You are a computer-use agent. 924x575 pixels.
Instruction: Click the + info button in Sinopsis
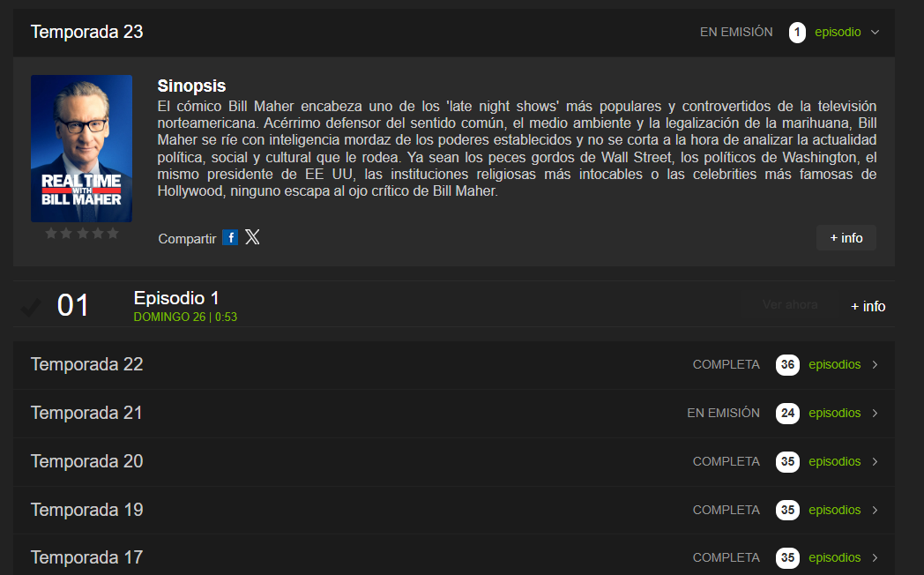click(846, 238)
